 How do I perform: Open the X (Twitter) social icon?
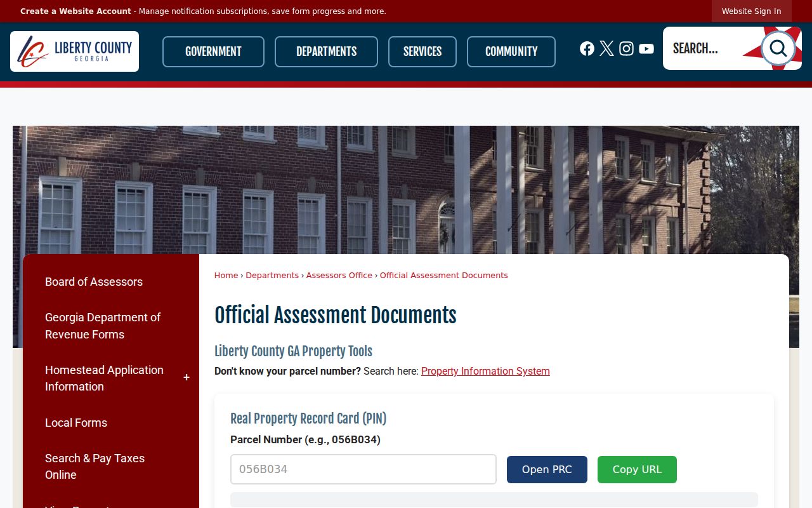pos(606,49)
